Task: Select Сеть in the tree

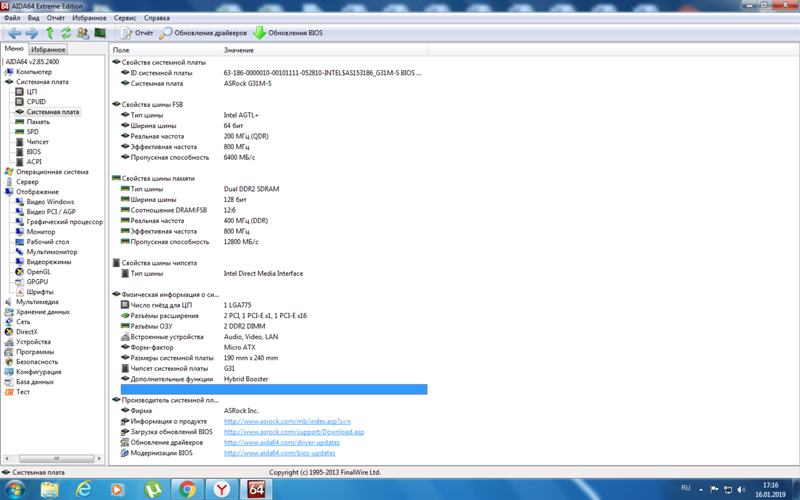Action: point(23,322)
